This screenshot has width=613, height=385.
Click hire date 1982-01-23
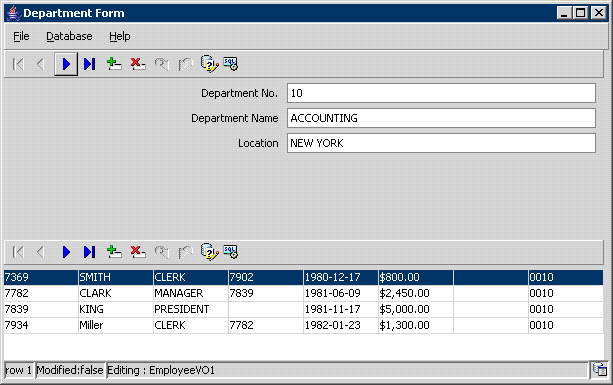point(341,325)
